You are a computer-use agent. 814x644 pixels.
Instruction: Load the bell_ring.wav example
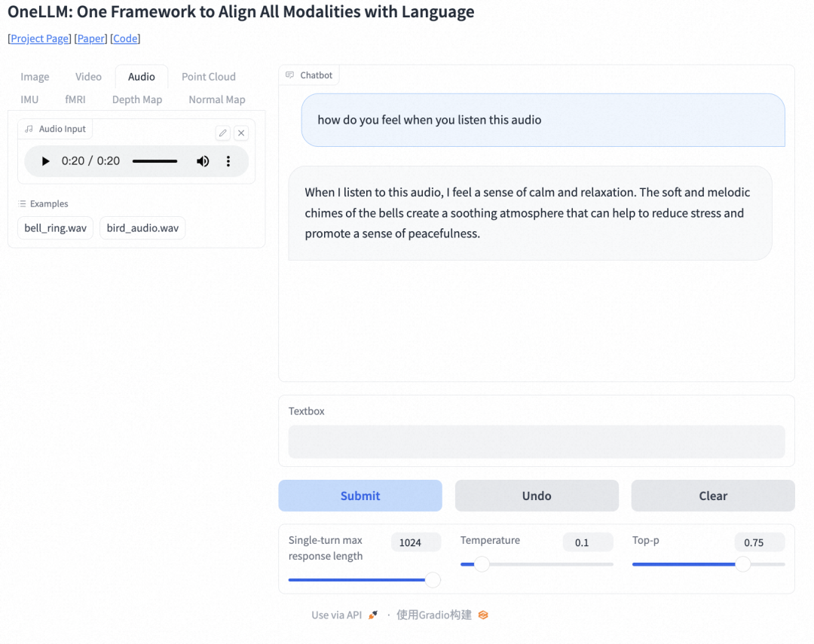[55, 227]
